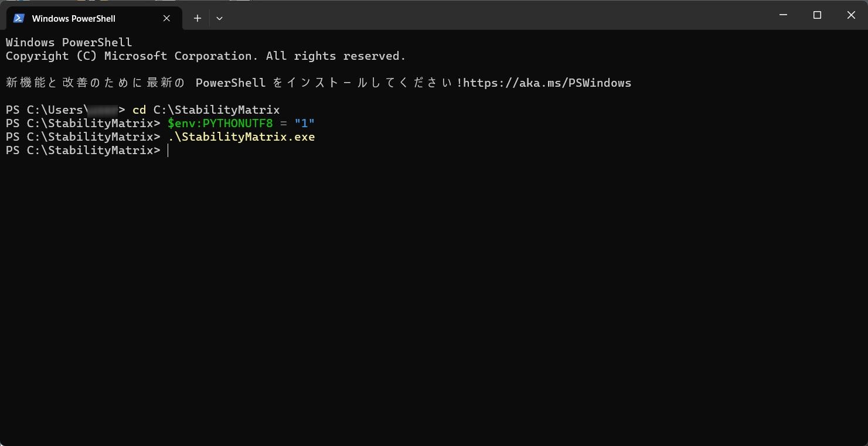Click the first line "Windows PowerShell" banner
The image size is (868, 446).
pos(69,43)
